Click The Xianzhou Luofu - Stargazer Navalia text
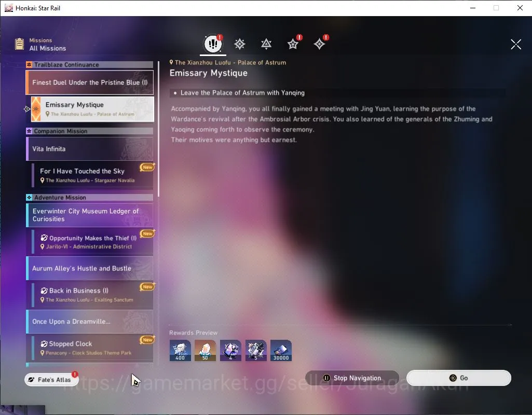This screenshot has width=532, height=415. pyautogui.click(x=90, y=181)
